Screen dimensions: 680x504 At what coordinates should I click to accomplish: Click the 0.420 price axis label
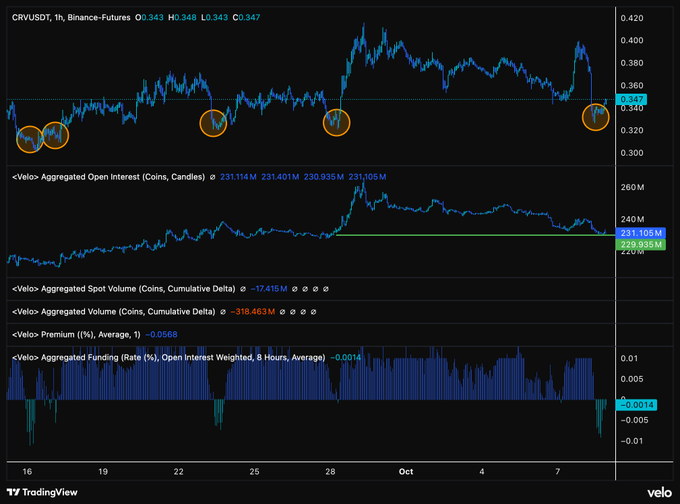632,18
